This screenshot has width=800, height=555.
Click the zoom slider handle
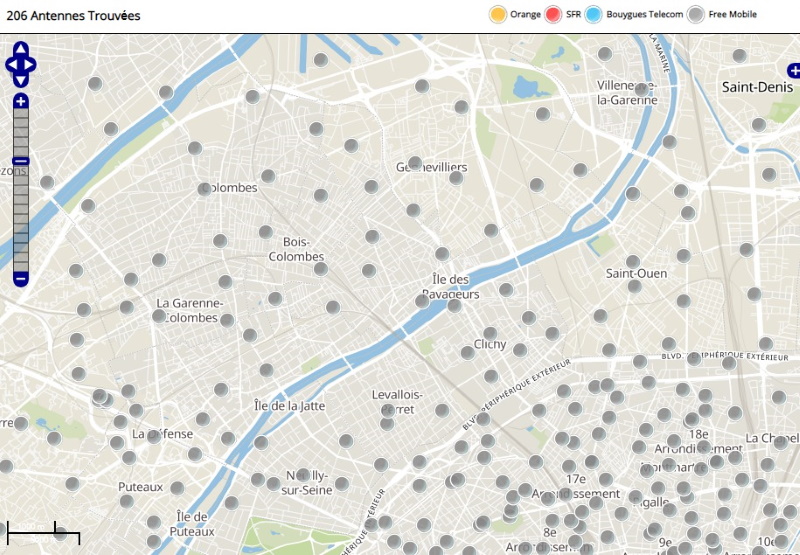[21, 161]
